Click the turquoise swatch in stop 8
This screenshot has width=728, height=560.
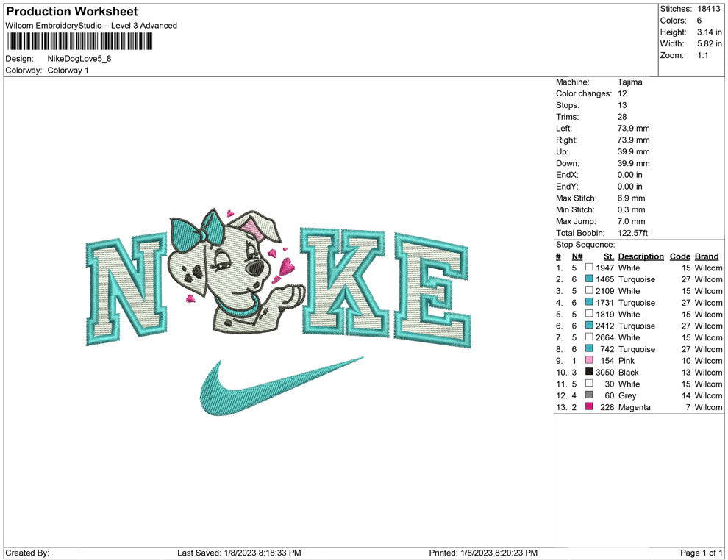click(x=589, y=348)
